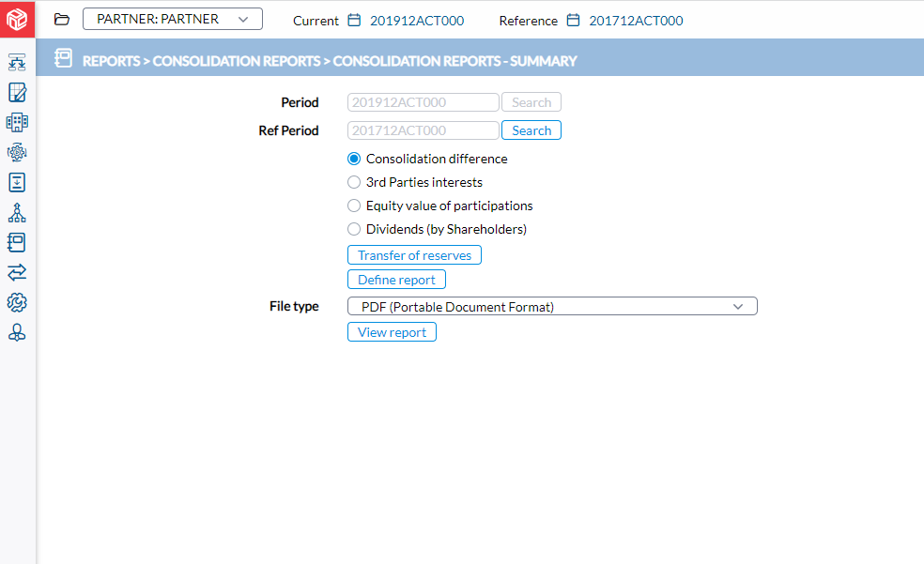Click the Search button for Ref Period
924x564 pixels.
tap(531, 130)
